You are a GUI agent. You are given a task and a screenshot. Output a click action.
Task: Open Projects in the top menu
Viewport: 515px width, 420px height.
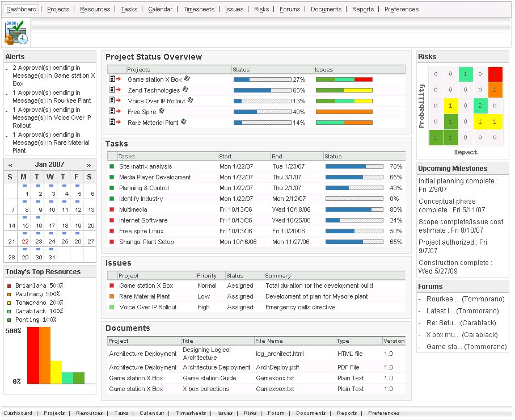58,9
